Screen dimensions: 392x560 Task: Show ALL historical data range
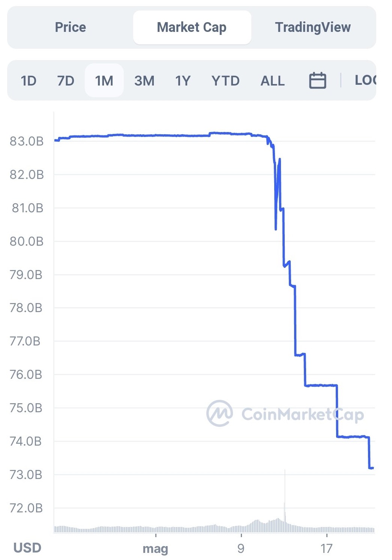point(273,81)
